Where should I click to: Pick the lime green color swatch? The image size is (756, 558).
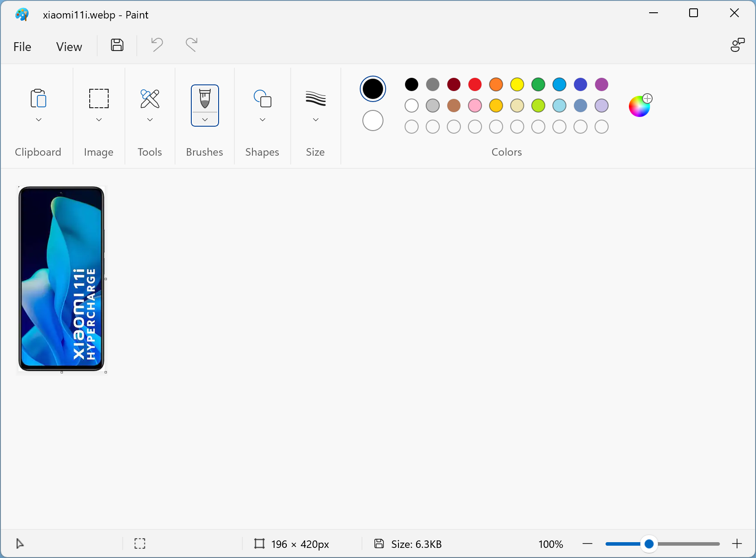[x=538, y=106]
